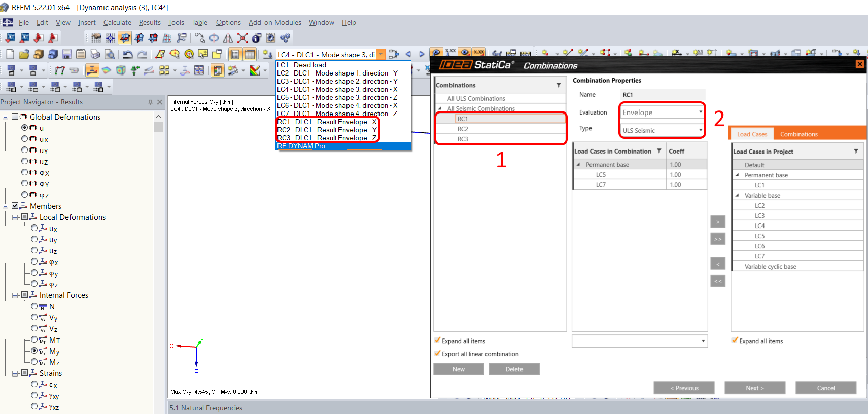Select the Mz internal force radio button
This screenshot has height=414, width=868.
click(34, 362)
